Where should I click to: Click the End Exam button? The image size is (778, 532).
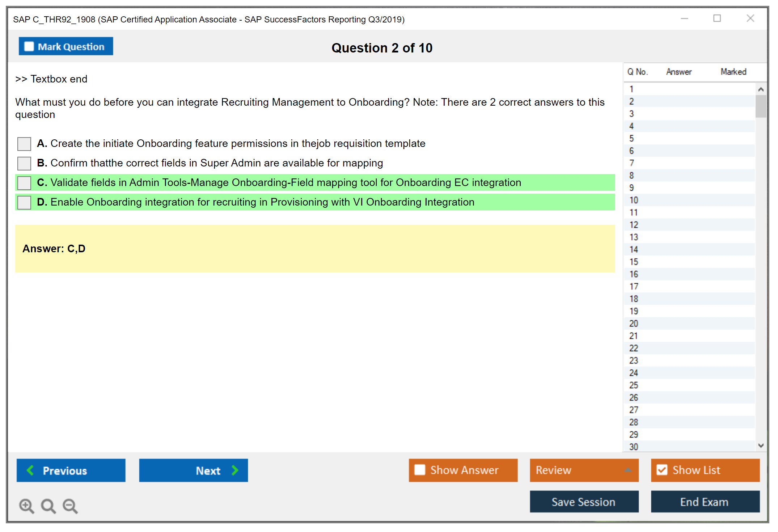pos(705,502)
